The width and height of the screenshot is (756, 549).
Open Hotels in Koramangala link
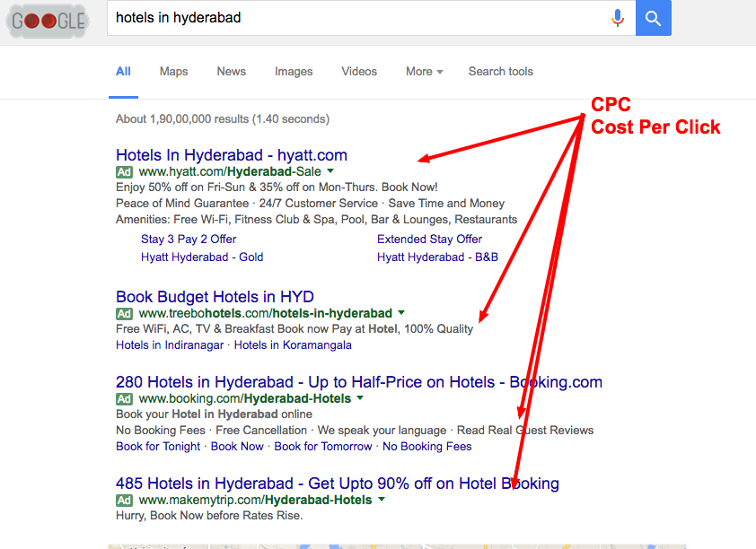(293, 345)
